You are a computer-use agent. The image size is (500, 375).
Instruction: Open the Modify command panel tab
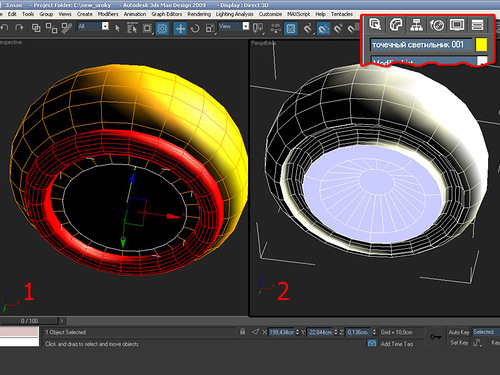[396, 25]
